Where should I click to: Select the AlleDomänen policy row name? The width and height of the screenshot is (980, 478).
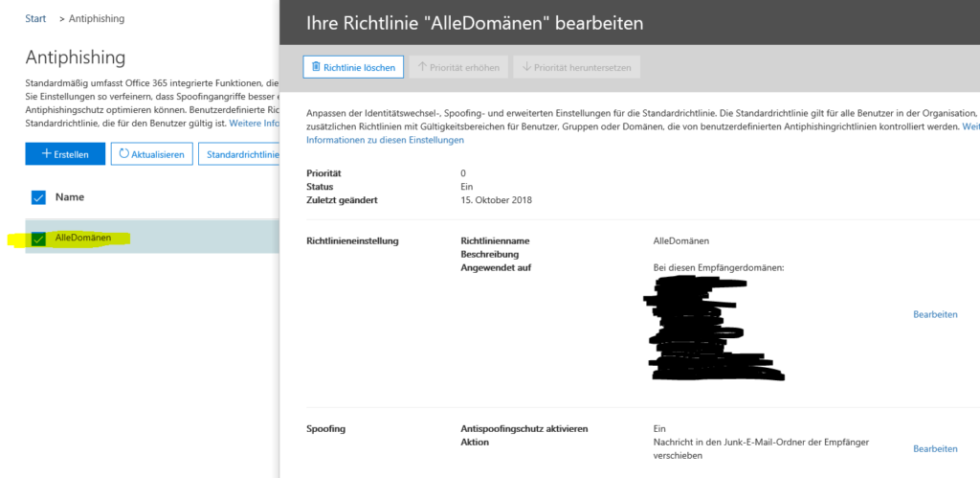(x=83, y=238)
